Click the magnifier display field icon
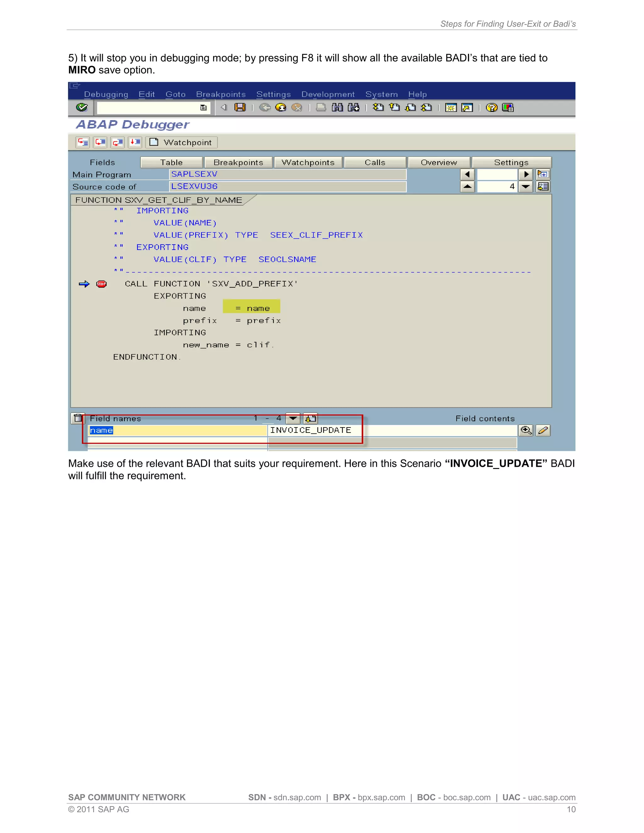Image resolution: width=644 pixels, height=833 pixels. 526,431
